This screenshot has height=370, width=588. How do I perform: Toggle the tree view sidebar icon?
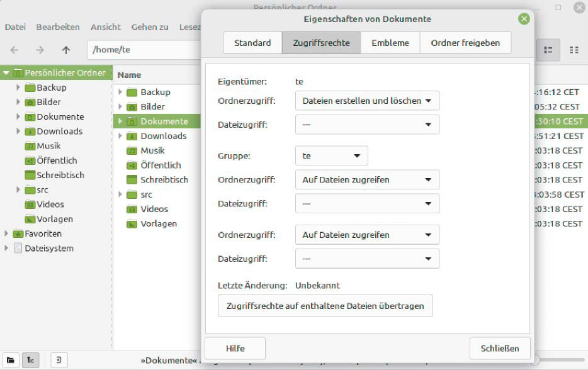[29, 360]
